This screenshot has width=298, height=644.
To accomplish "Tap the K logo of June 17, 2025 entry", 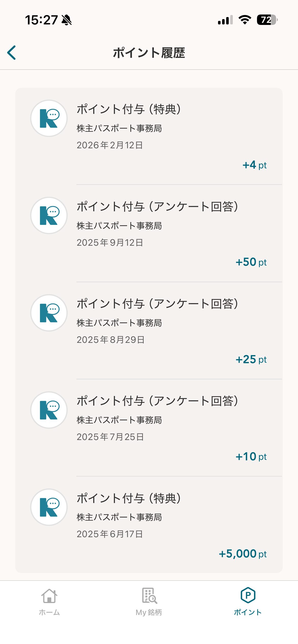I will (49, 507).
